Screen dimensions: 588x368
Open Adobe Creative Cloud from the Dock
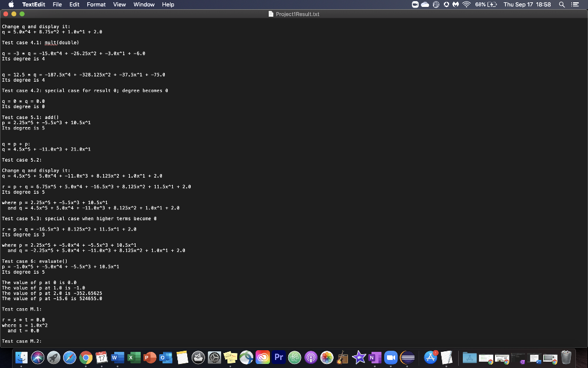(262, 358)
